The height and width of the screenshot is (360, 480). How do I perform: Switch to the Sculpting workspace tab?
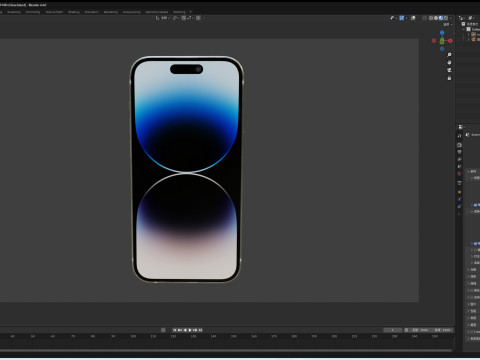pyautogui.click(x=14, y=12)
